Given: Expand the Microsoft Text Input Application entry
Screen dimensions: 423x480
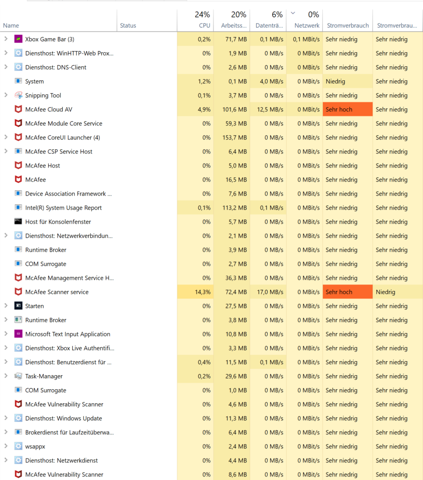Looking at the screenshot, I should [6, 334].
